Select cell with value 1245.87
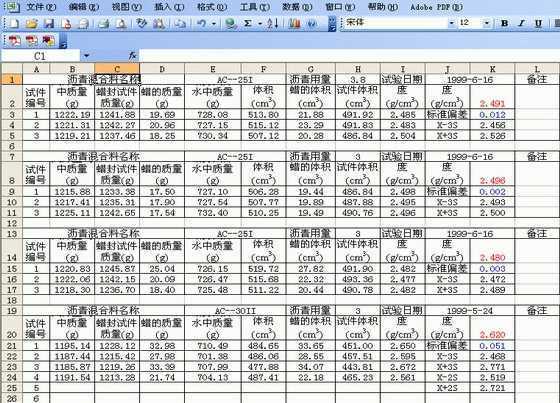The width and height of the screenshot is (560, 403). 117,269
